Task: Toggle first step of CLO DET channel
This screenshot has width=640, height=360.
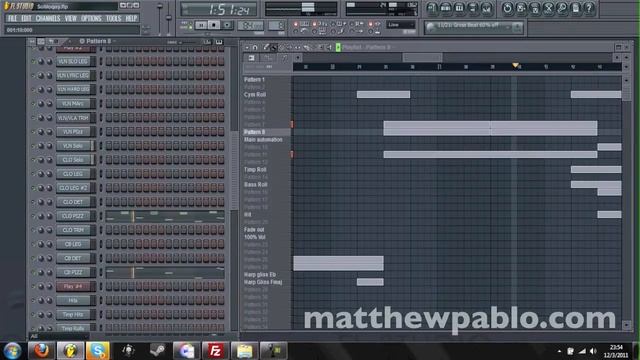Action: tap(109, 202)
